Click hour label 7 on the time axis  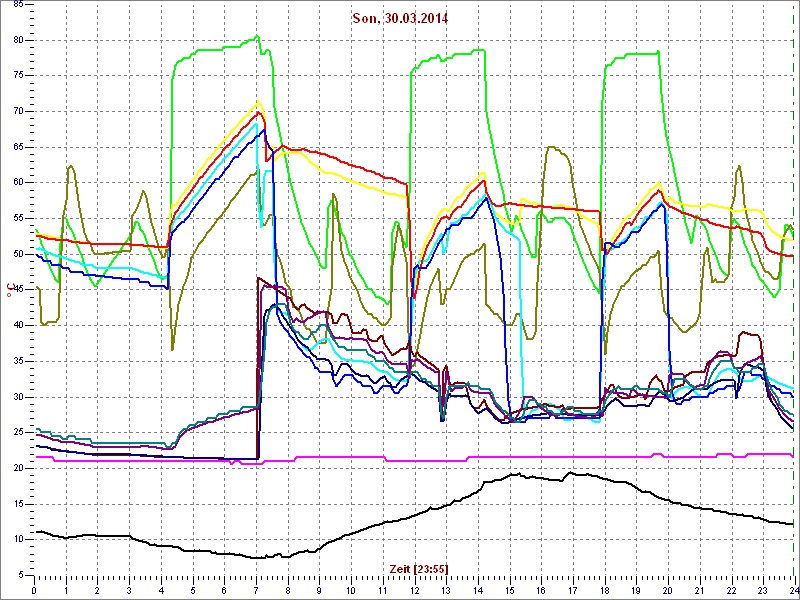point(256,591)
